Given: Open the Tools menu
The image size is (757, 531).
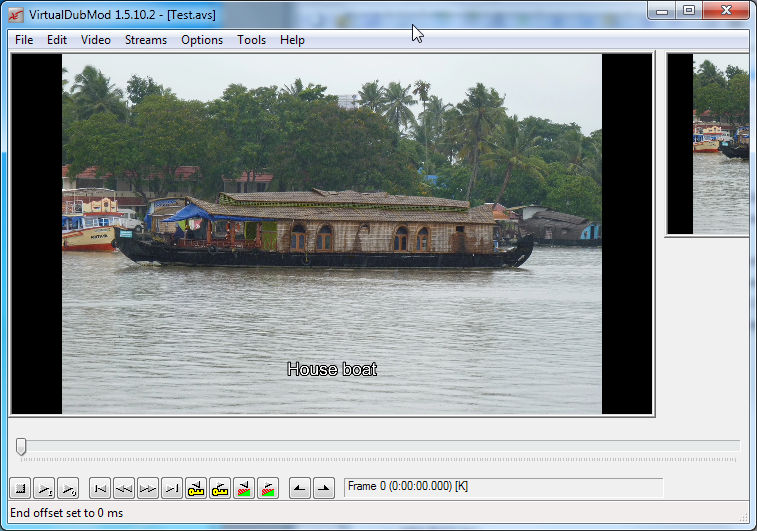Looking at the screenshot, I should click(x=252, y=40).
